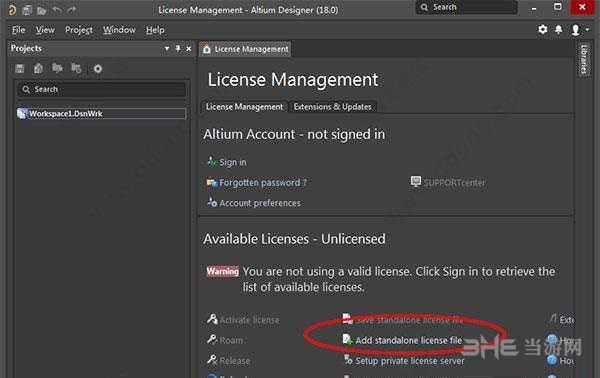Pin the Projects panel

tap(178, 49)
